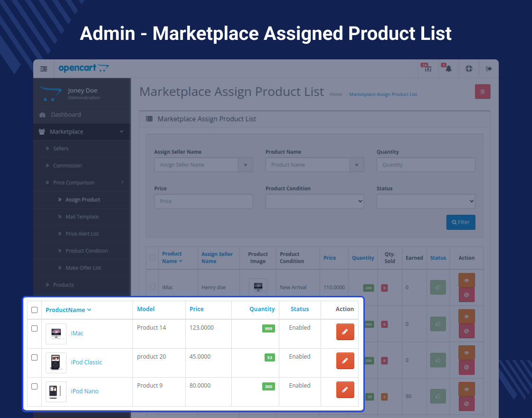Click the green 999 quantity badge for iMac
Image resolution: width=532 pixels, height=418 pixels.
pyautogui.click(x=268, y=328)
